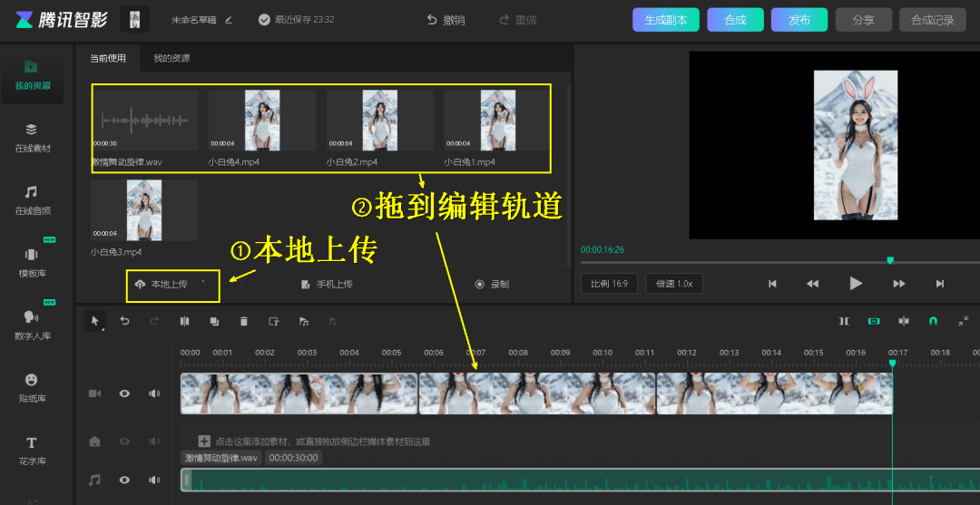The image size is (980, 505).
Task: Click the preview progress bar playhead
Action: (x=889, y=261)
